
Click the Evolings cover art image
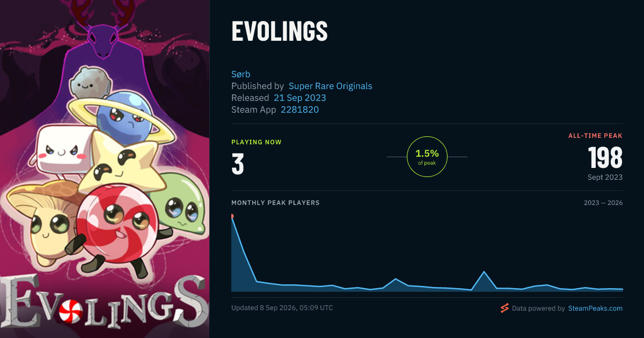click(105, 169)
